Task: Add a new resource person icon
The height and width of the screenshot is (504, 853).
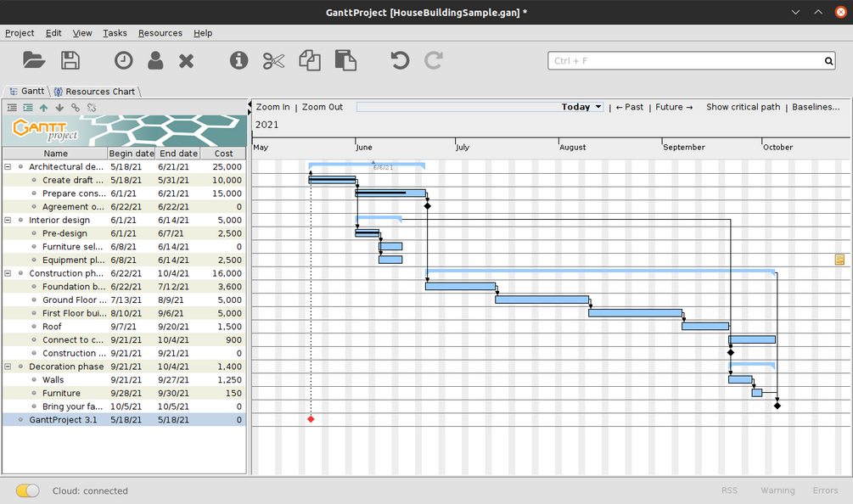Action: tap(155, 60)
